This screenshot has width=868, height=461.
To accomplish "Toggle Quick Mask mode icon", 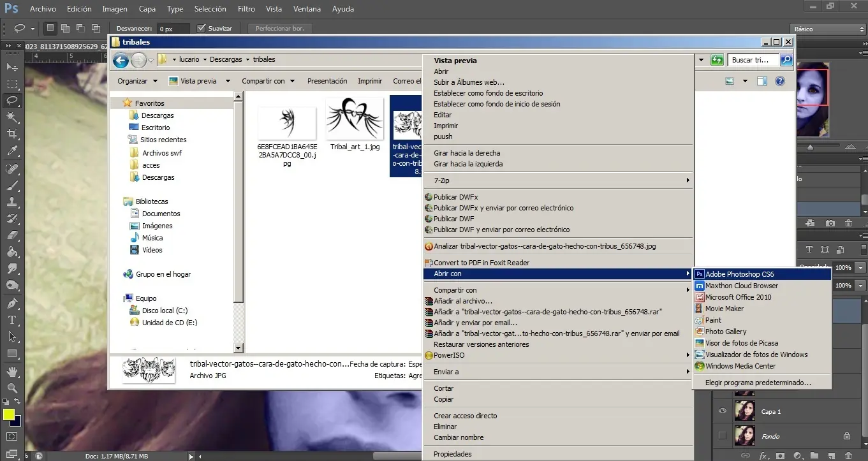I will [12, 437].
